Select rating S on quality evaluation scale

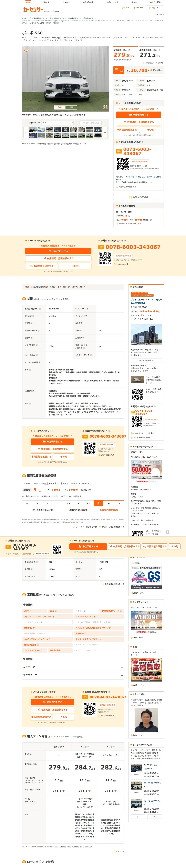(x=119, y=503)
